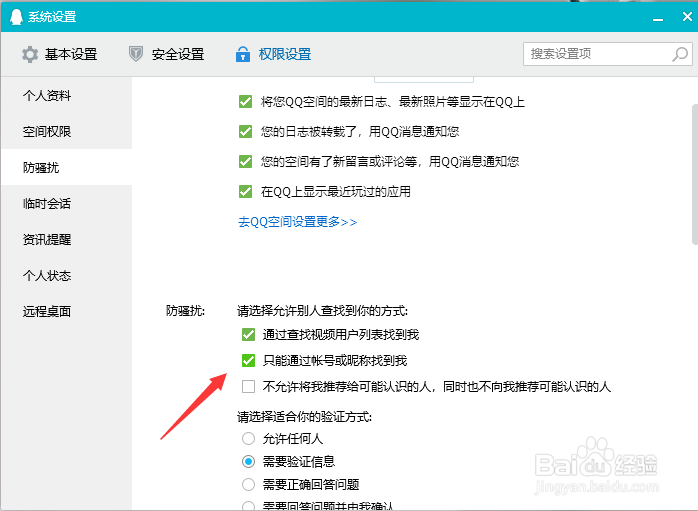Click the 请选择适合你的验证方式 heading
Screen dimensions: 698x511
pos(304,417)
